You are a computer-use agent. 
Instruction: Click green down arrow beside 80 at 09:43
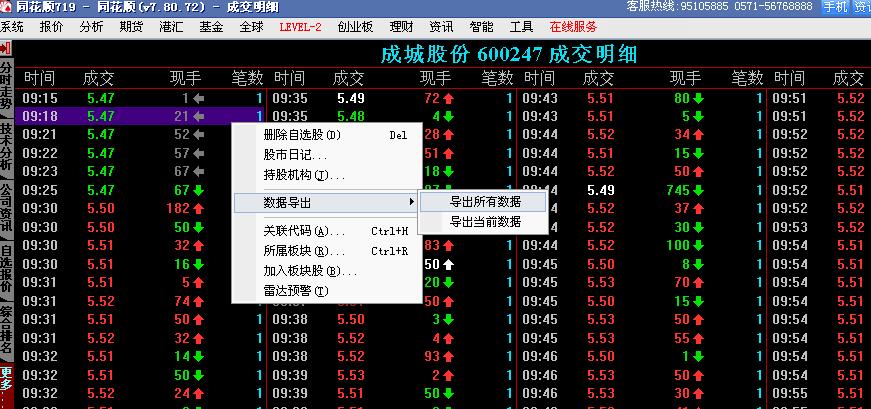click(x=698, y=98)
